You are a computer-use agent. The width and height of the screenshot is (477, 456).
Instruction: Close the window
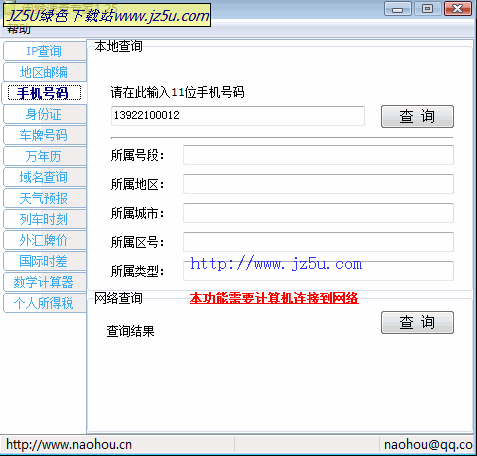[x=458, y=9]
